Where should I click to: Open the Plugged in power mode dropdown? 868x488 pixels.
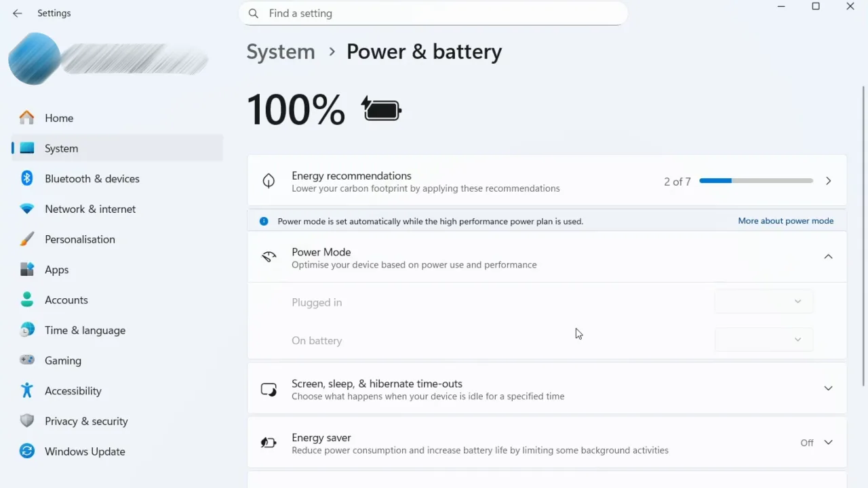tap(764, 302)
